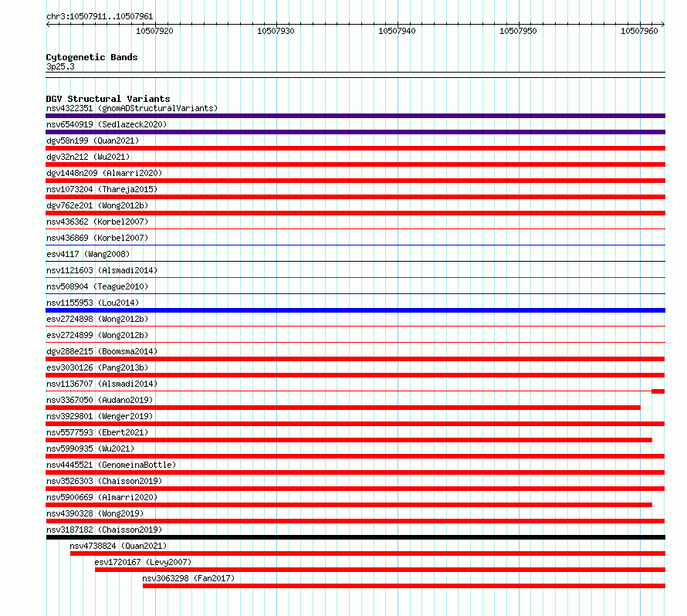Open variant esv3030126 (Pang2013b)

point(97,367)
